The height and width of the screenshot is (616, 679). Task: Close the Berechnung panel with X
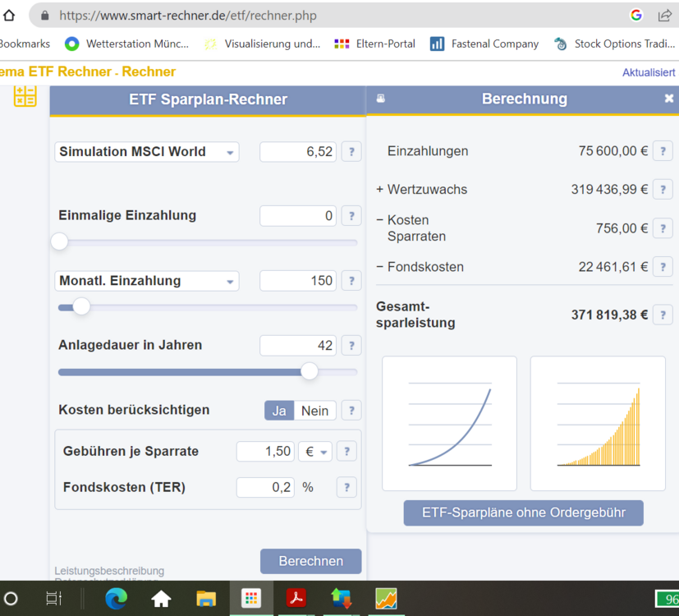(668, 99)
